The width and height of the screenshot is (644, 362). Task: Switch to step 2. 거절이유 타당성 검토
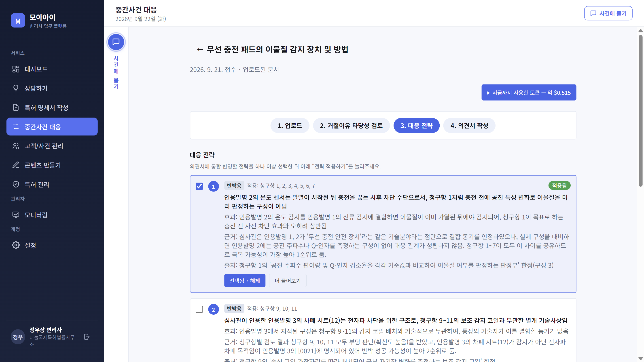pyautogui.click(x=351, y=125)
